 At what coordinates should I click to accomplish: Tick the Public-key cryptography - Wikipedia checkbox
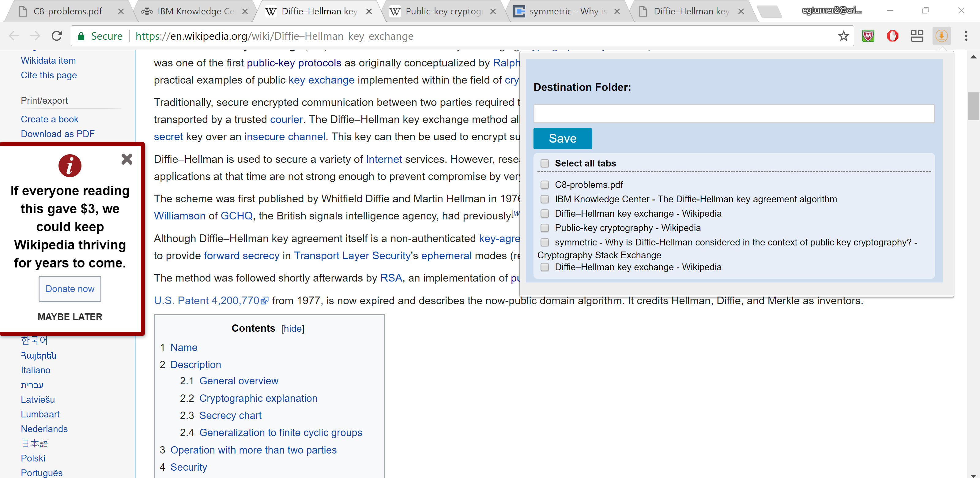545,228
